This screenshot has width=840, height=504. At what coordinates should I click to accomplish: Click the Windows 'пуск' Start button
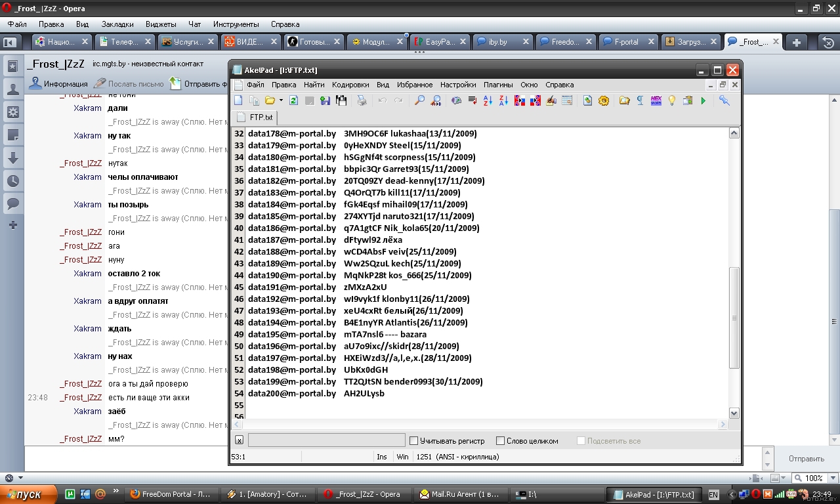click(x=29, y=494)
